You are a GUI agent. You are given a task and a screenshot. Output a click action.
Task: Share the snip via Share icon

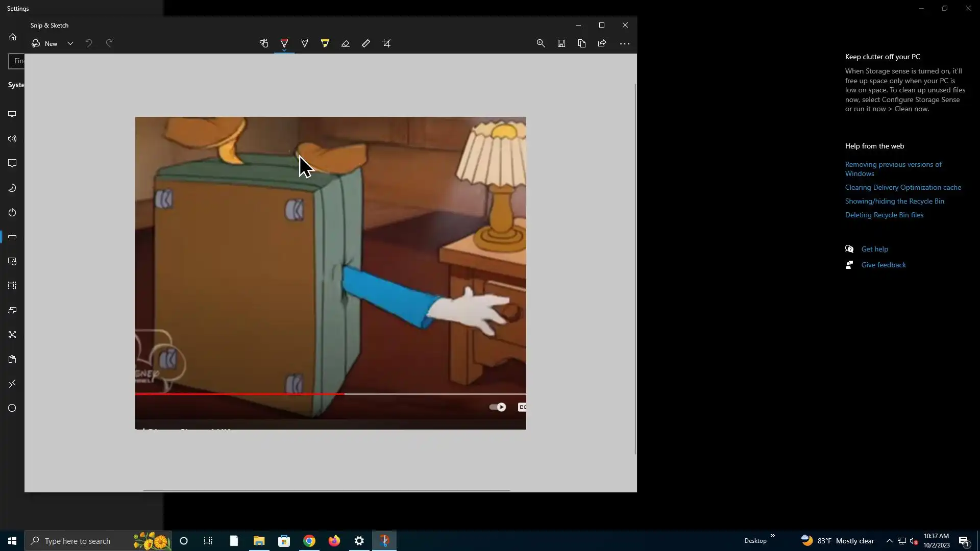pyautogui.click(x=602, y=43)
